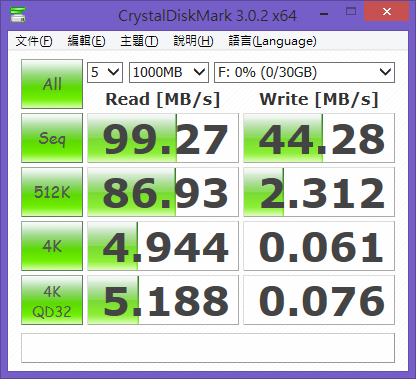Click the Read [MB/s] column header
Viewport: 416px width, 380px height.
pos(163,99)
